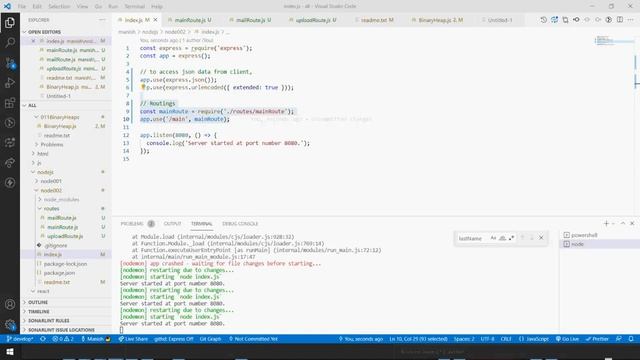Click the lightbulb code action on line 6
This screenshot has height=360, width=640.
pos(143,87)
